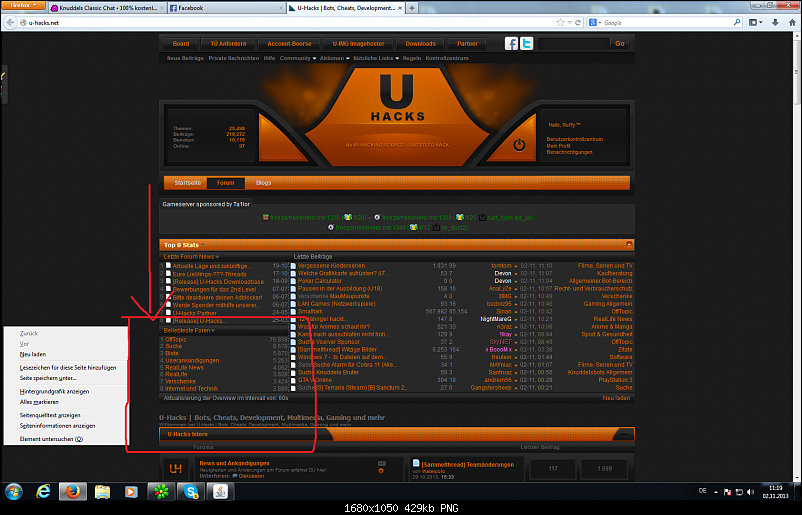Open the OffTopic forum in Beliebteste Foren
The width and height of the screenshot is (802, 515).
pos(176,340)
